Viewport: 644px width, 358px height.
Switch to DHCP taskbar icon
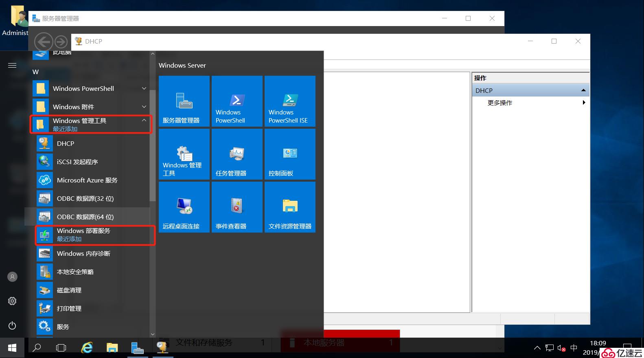(163, 348)
